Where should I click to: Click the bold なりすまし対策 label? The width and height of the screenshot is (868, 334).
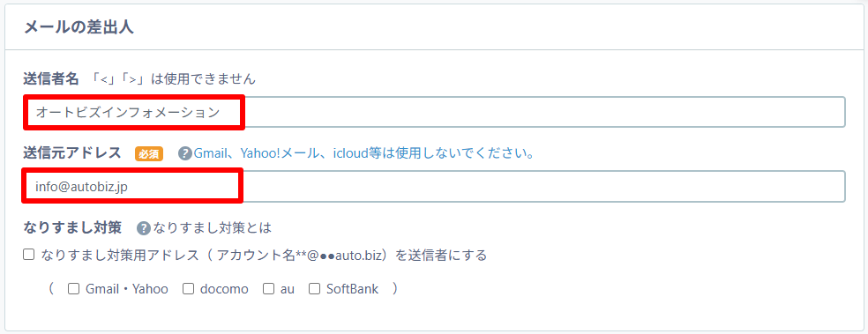pos(72,228)
